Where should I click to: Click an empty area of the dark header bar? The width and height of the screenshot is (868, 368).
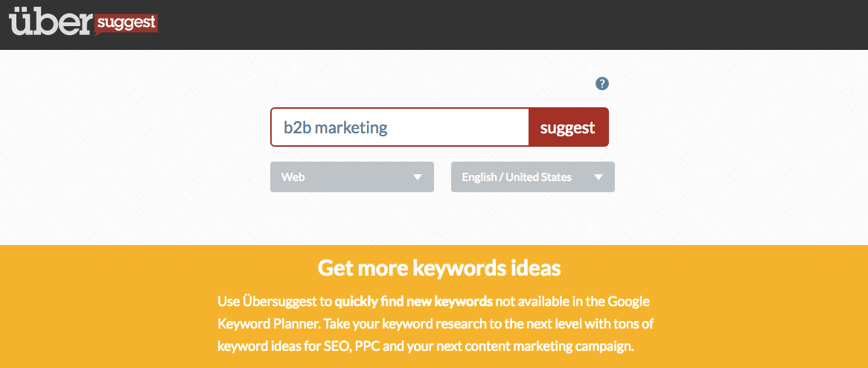coord(498,25)
